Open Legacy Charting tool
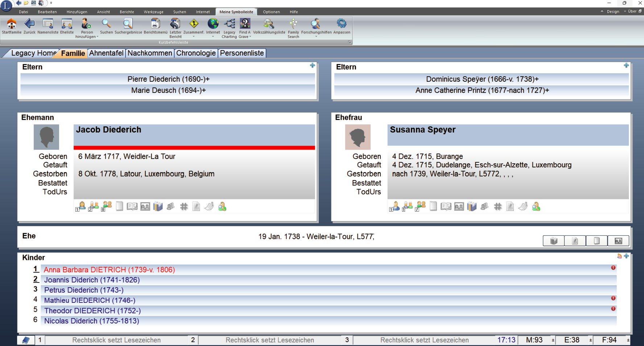The image size is (644, 346). [x=229, y=24]
